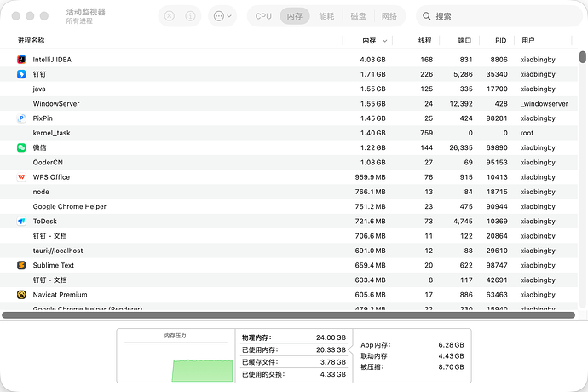Click the 759 threads value
Image resolution: width=588 pixels, height=392 pixels.
[x=426, y=133]
